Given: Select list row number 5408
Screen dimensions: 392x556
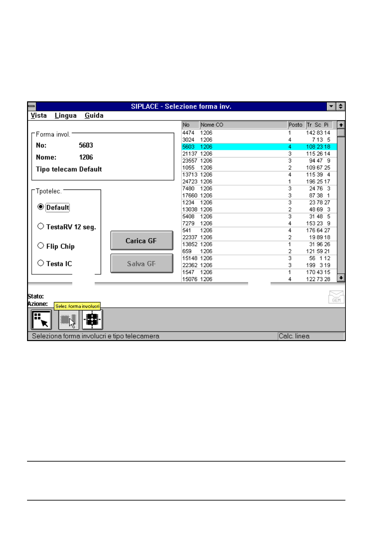Looking at the screenshot, I should 259,216.
